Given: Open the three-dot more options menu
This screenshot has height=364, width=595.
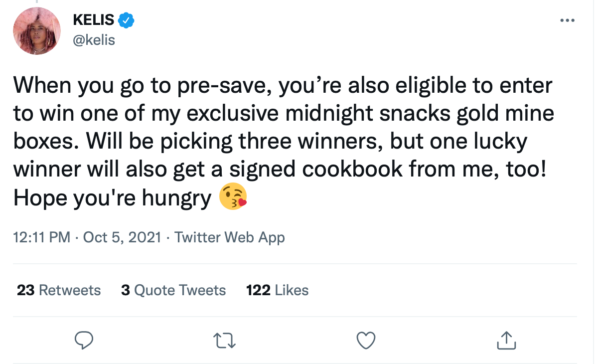Looking at the screenshot, I should (x=567, y=20).
